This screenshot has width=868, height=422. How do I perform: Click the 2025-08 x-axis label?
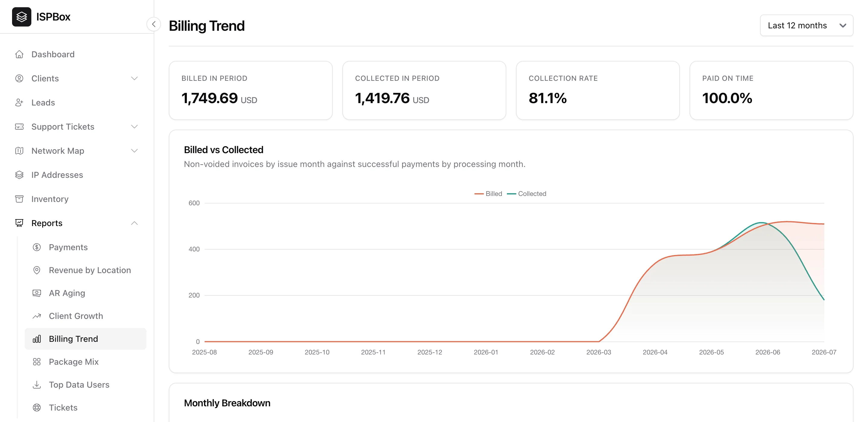[x=204, y=352]
